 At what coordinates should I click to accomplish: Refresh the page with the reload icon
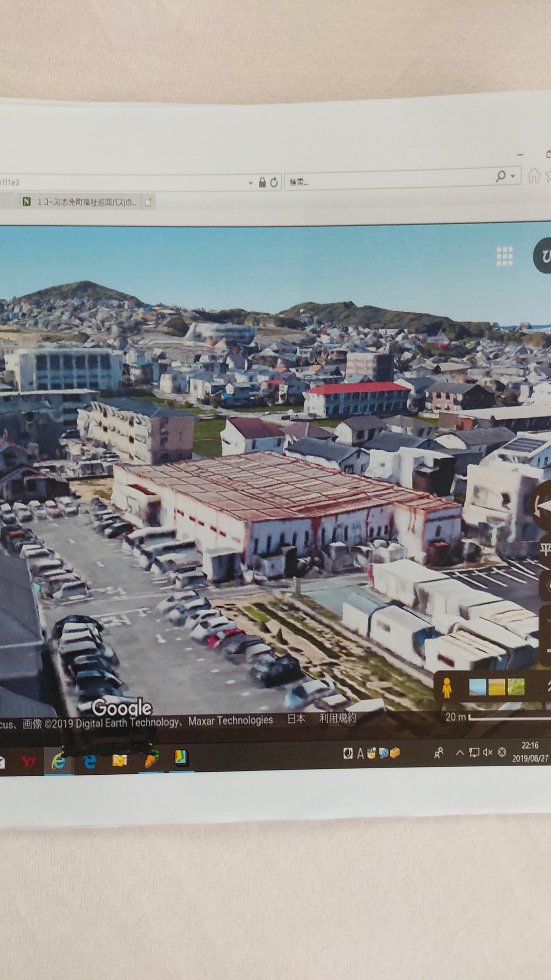coord(274,182)
